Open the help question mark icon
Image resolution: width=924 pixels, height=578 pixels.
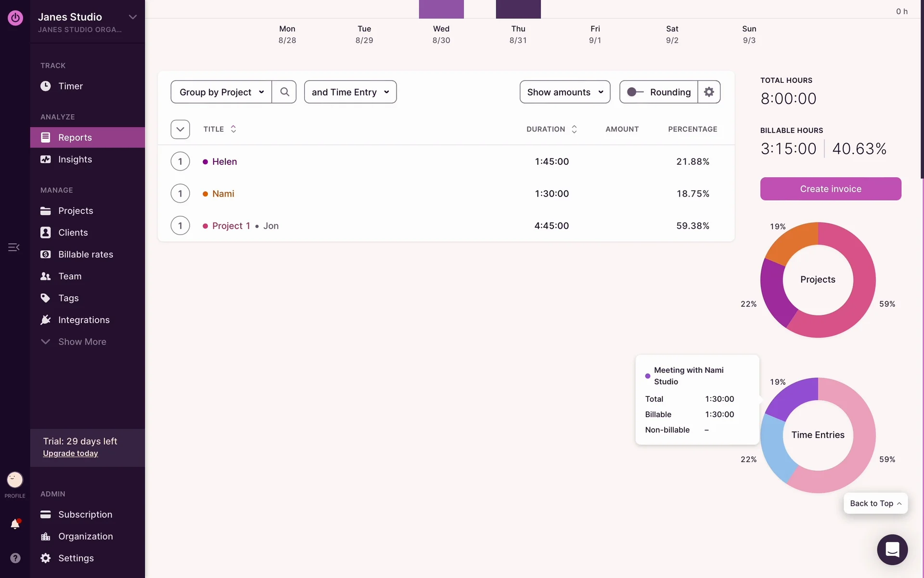tap(15, 558)
